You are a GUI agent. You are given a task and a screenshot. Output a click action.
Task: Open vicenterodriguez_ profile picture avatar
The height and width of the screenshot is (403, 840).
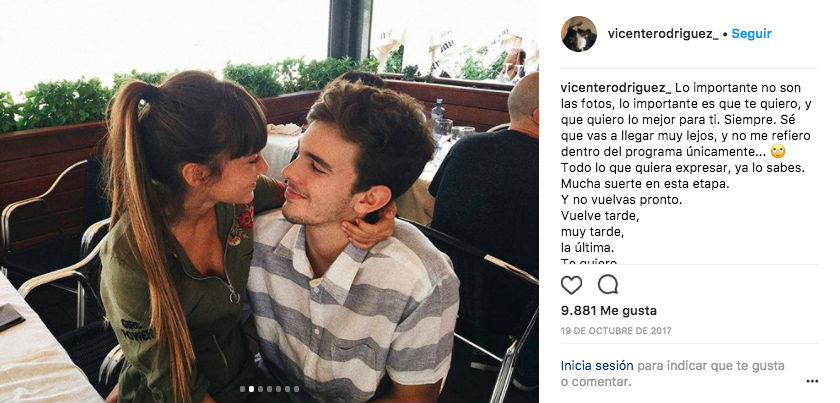click(x=579, y=34)
